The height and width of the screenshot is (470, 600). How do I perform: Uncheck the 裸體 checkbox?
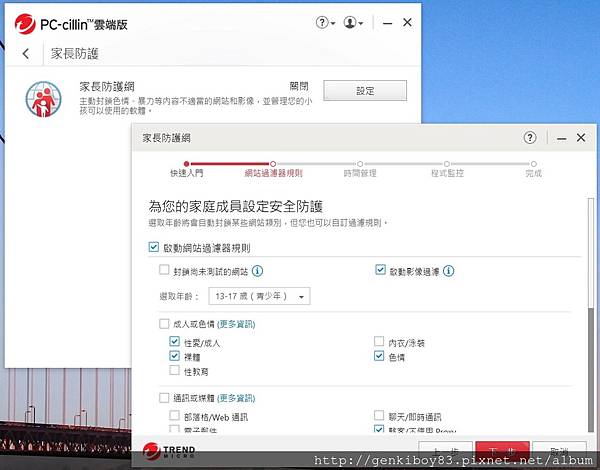click(174, 356)
